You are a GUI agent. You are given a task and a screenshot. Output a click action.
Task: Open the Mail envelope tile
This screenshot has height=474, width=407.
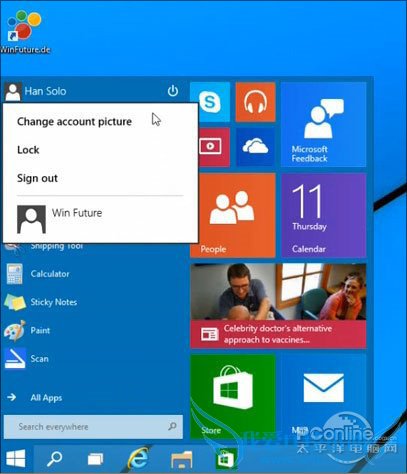[x=323, y=397]
